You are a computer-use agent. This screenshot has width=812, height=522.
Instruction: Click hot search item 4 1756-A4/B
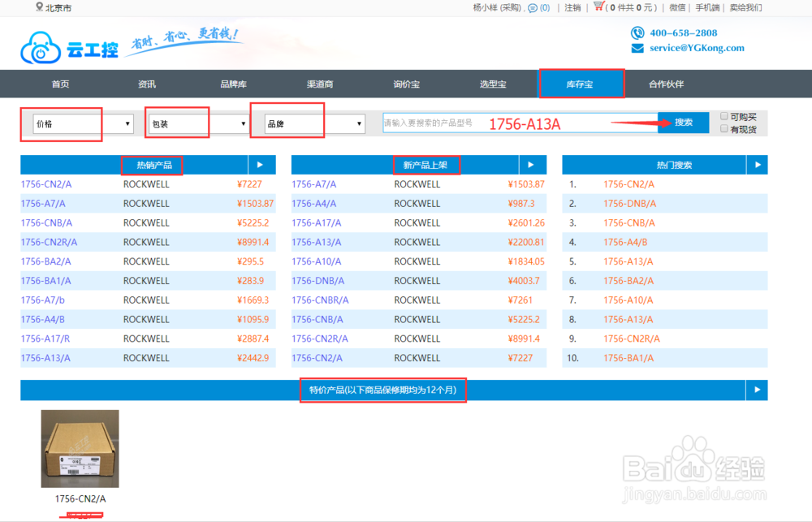(625, 242)
